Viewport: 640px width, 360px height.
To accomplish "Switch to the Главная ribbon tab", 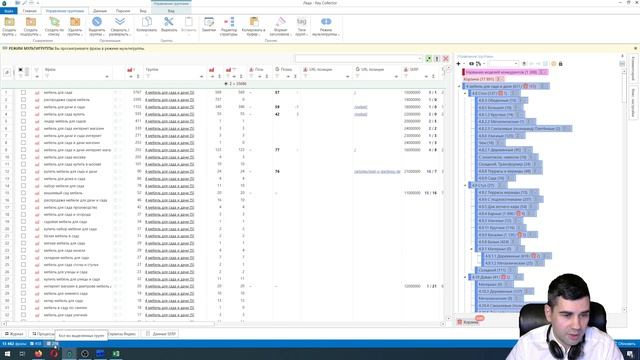I will click(x=29, y=11).
